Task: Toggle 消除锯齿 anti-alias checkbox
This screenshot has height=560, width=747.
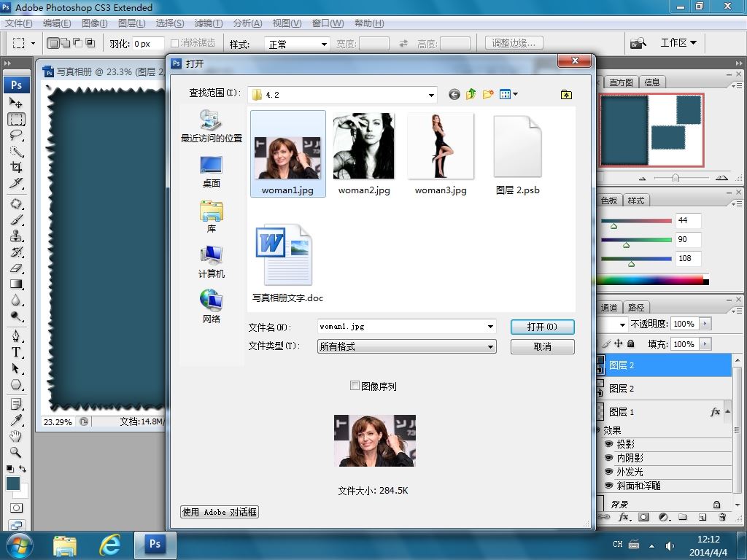Action: [174, 43]
